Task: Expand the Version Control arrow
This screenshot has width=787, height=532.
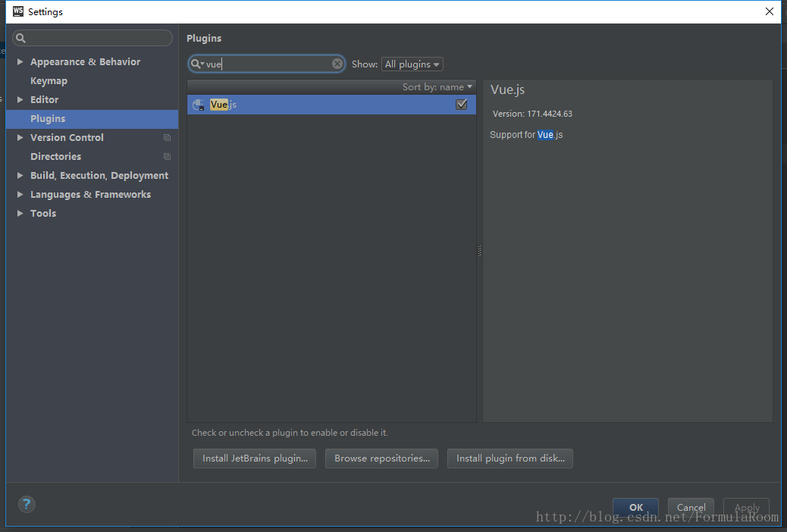Action: point(20,137)
